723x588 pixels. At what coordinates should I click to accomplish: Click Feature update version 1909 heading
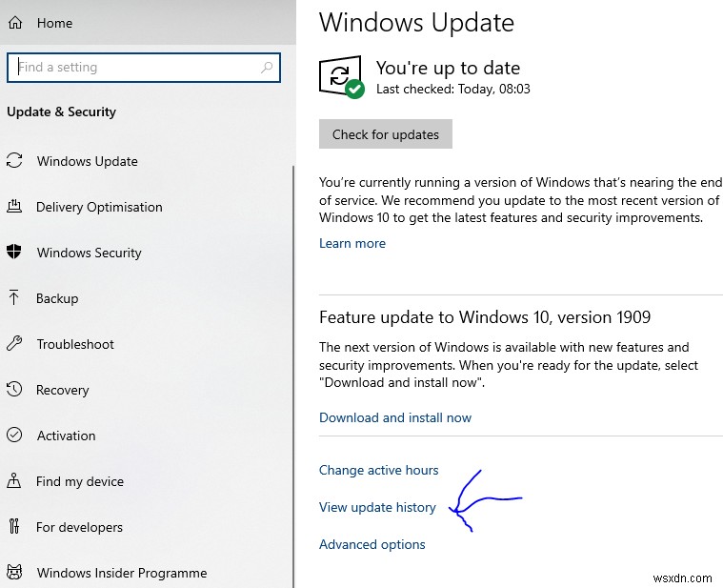point(485,317)
